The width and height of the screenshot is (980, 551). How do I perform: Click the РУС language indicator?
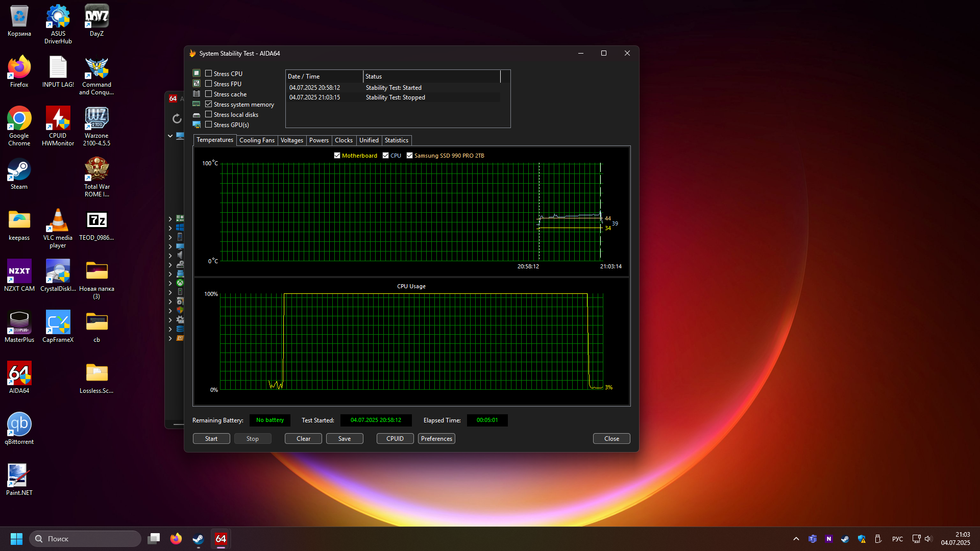(897, 539)
